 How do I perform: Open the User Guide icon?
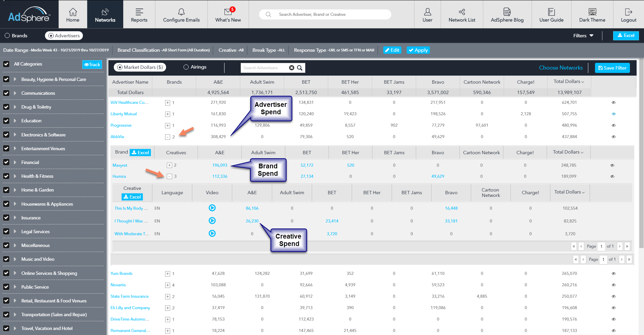pos(551,12)
